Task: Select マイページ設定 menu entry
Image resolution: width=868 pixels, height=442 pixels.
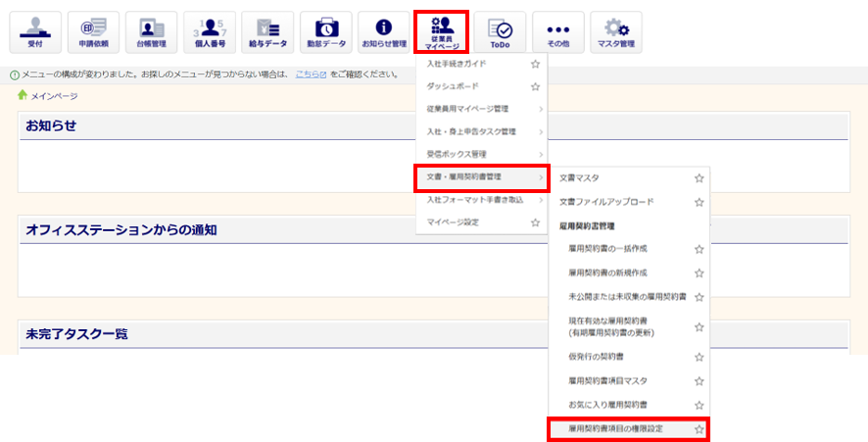Action: [453, 222]
